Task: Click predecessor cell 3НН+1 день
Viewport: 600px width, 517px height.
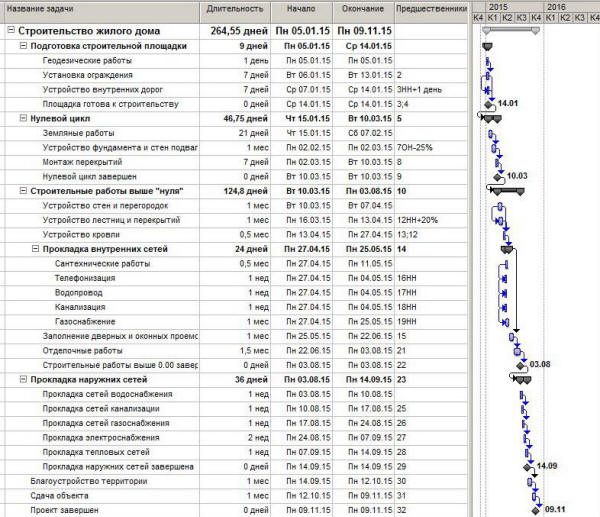Action: pyautogui.click(x=431, y=90)
